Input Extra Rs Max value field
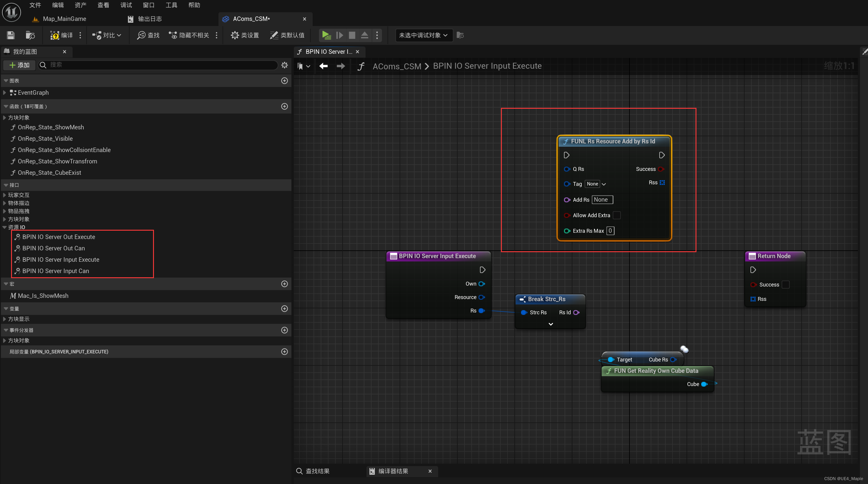Screen dimensions: 868x484 click(x=609, y=231)
